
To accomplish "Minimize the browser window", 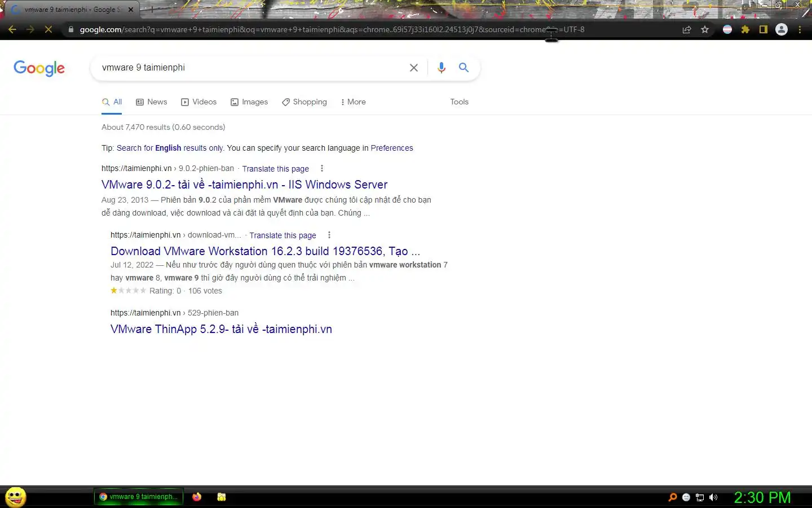I will coord(764,5).
